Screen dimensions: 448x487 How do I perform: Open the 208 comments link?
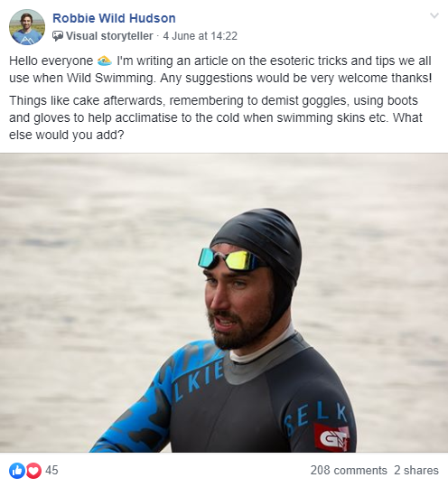click(349, 470)
